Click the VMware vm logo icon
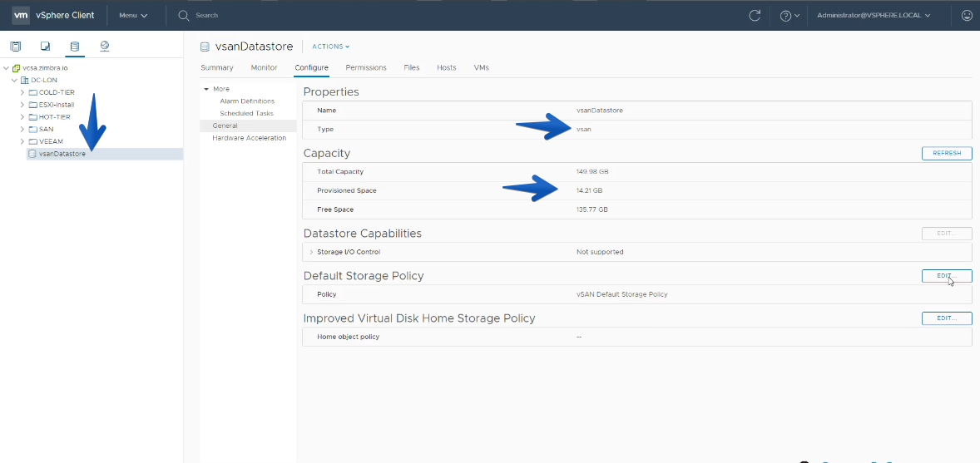 click(x=21, y=15)
